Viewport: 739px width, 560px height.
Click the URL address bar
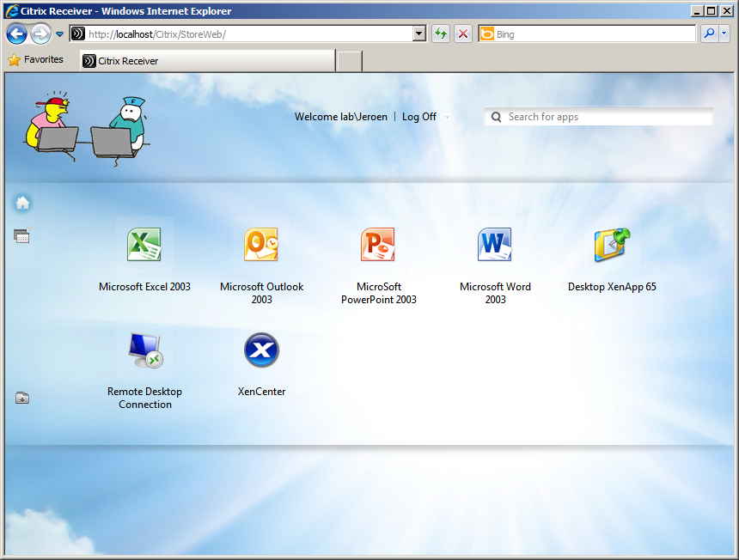point(248,33)
